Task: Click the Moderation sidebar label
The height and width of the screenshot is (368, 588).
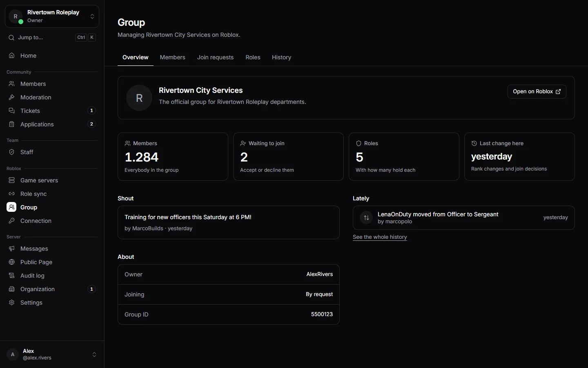Action: (x=36, y=97)
